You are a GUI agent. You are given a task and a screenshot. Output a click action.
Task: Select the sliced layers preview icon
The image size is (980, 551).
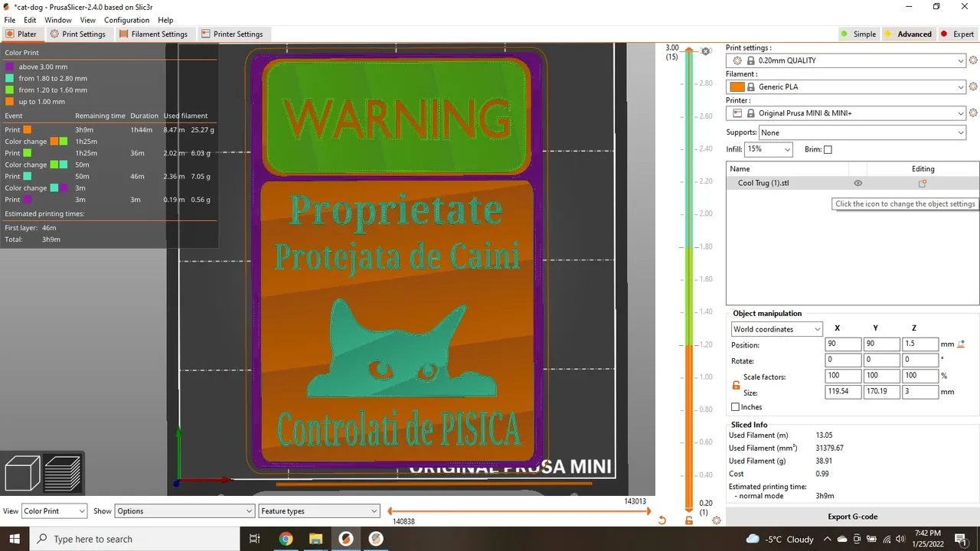61,472
